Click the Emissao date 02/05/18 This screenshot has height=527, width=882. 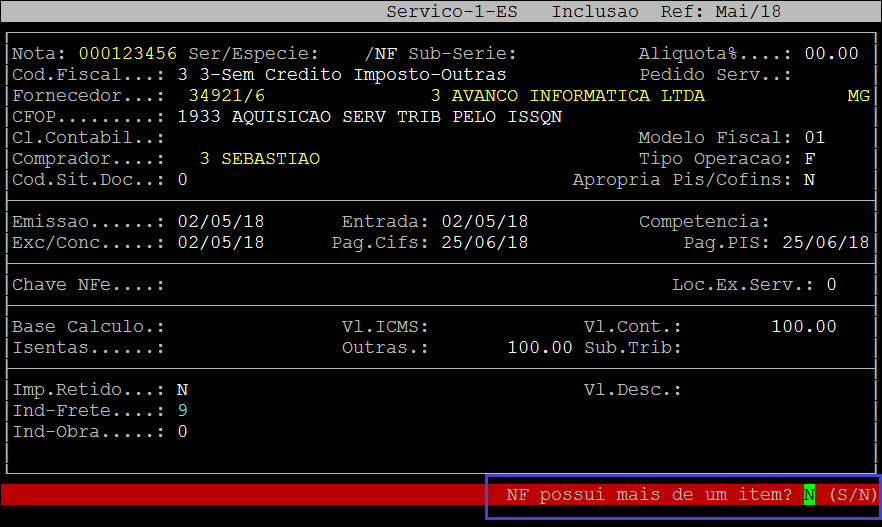pos(221,222)
